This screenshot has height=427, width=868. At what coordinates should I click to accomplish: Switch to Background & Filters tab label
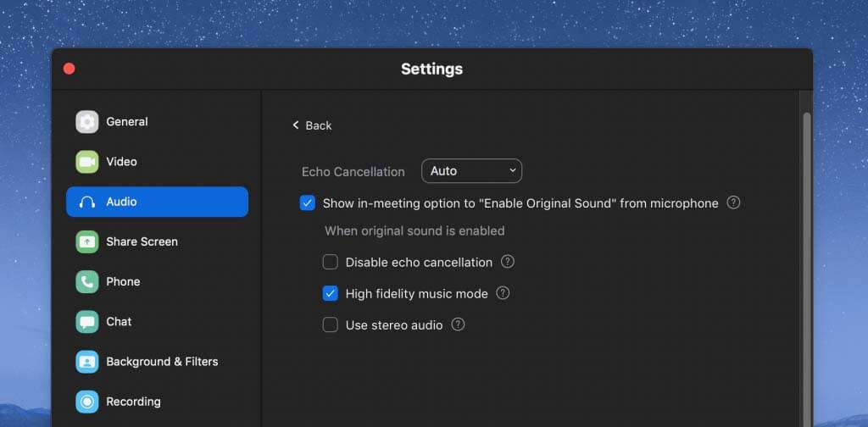click(x=162, y=362)
